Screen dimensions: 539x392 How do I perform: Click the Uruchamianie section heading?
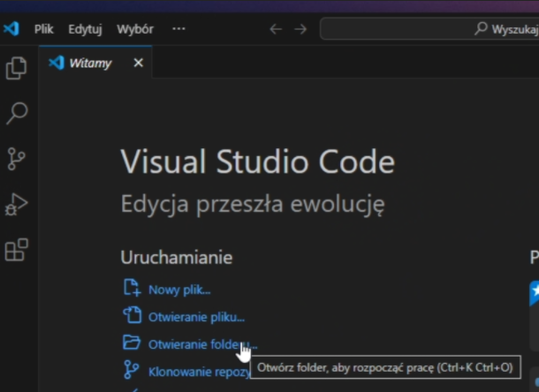click(177, 257)
